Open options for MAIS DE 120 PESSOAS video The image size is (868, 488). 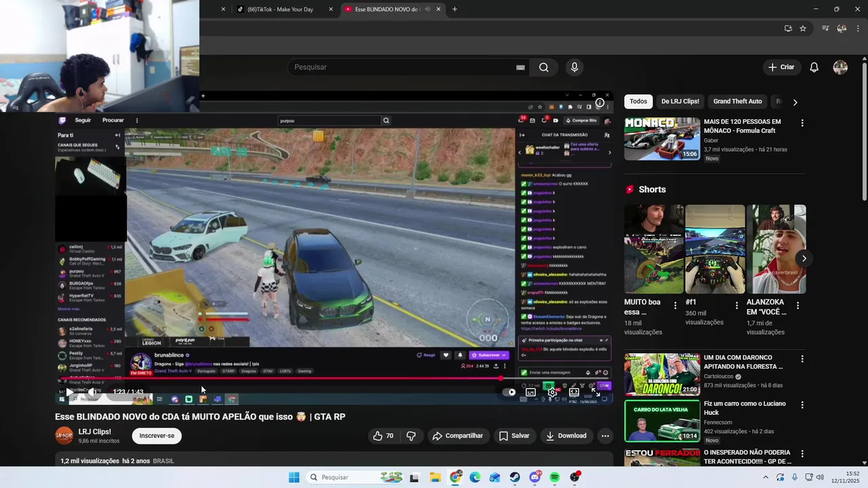[802, 123]
